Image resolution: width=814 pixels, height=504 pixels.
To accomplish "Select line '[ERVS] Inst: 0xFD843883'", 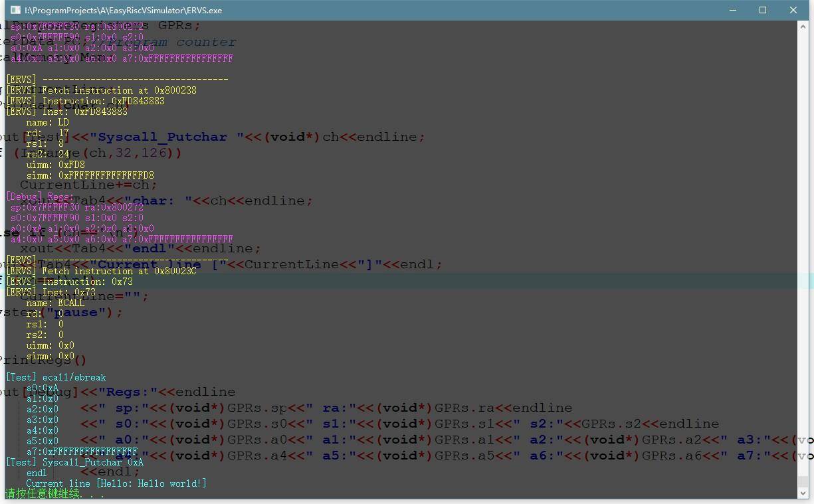I will (x=66, y=112).
